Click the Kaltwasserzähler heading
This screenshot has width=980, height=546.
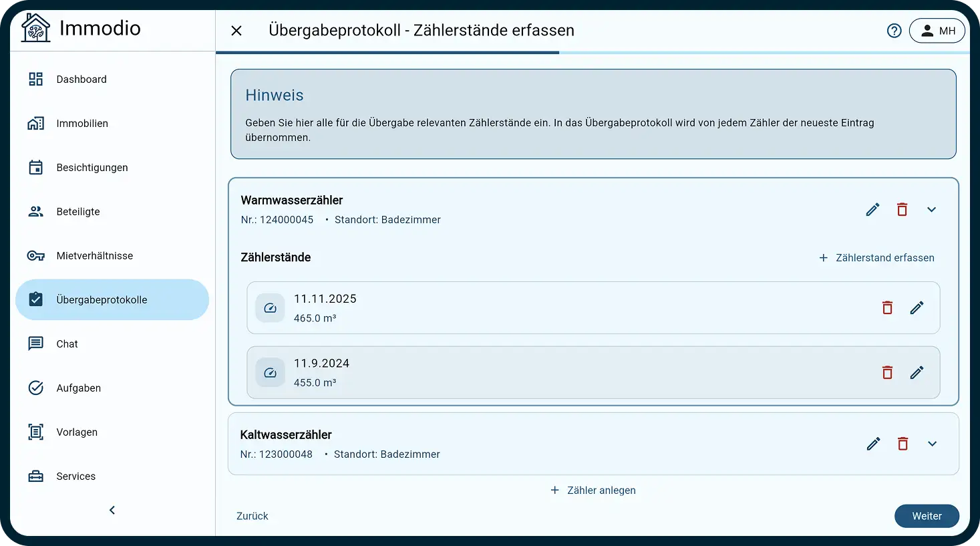point(286,434)
